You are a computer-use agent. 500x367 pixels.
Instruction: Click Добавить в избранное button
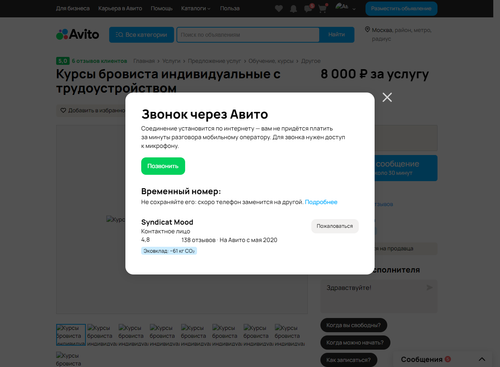coord(92,110)
